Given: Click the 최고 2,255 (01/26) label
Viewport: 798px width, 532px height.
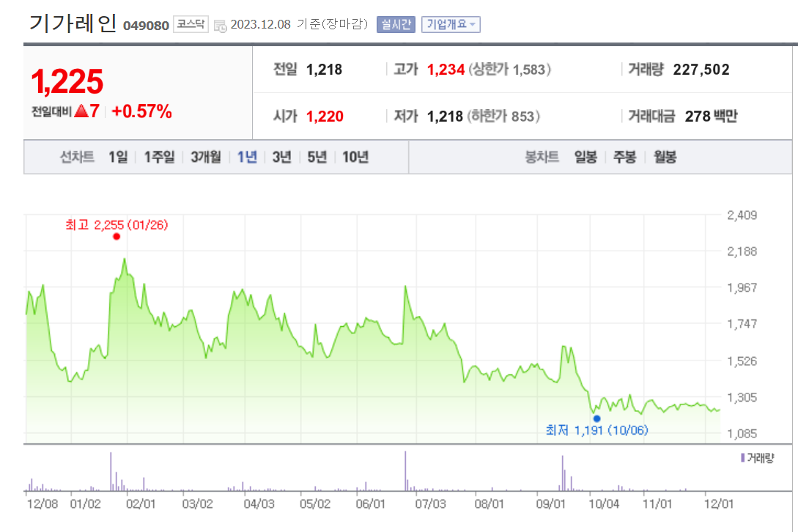Looking at the screenshot, I should 117,224.
